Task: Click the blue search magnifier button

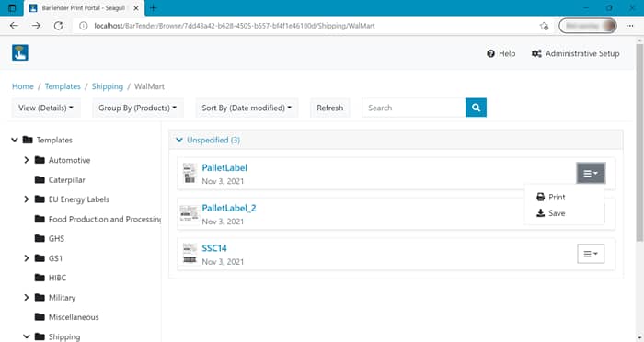Action: coord(476,108)
